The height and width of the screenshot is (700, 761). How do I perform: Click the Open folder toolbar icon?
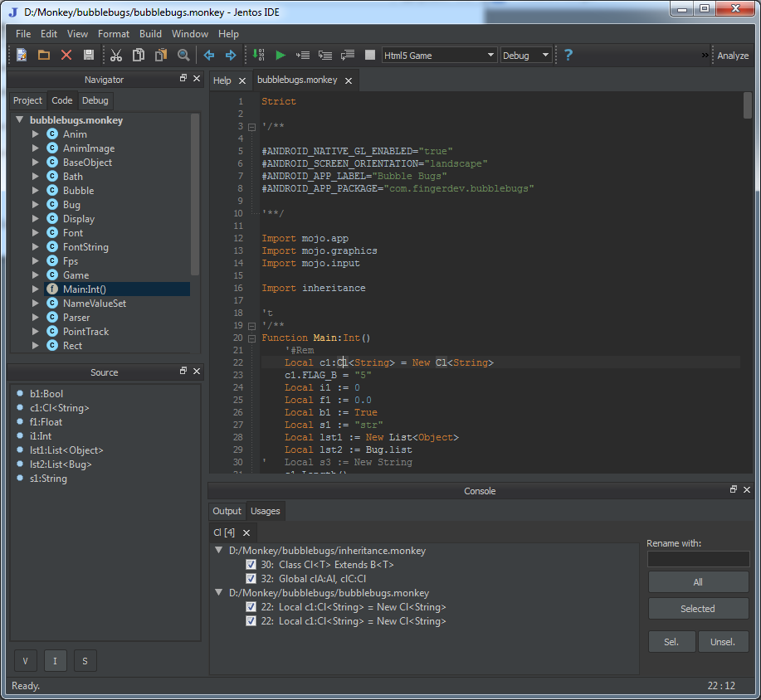[44, 55]
